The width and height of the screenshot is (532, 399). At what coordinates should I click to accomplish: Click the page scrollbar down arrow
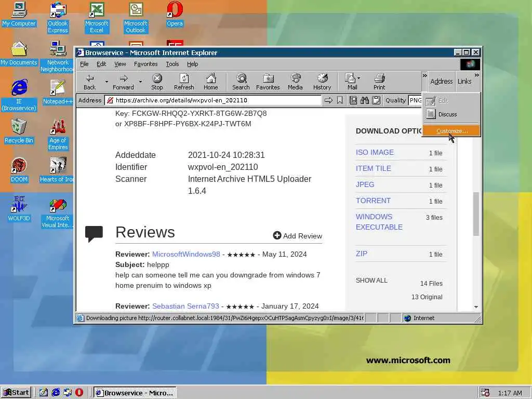476,307
